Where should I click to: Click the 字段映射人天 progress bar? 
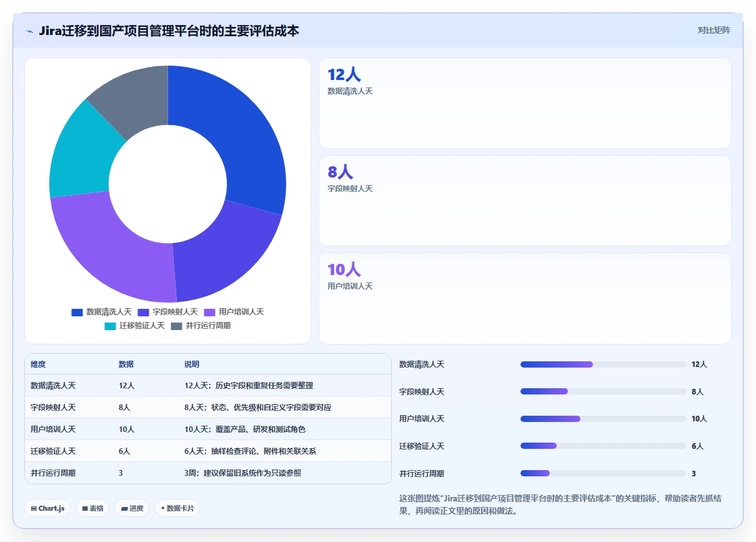[603, 391]
